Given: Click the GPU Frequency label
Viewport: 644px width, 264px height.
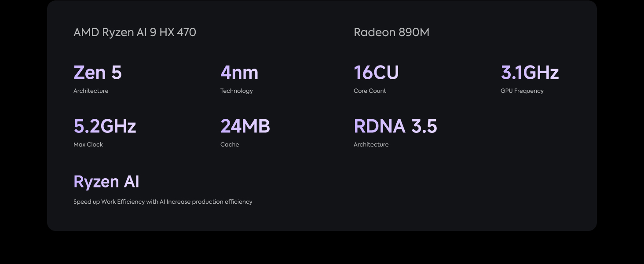Looking at the screenshot, I should pyautogui.click(x=522, y=91).
